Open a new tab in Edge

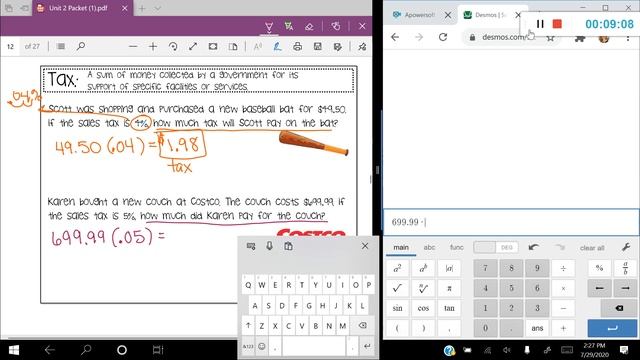pos(142,8)
